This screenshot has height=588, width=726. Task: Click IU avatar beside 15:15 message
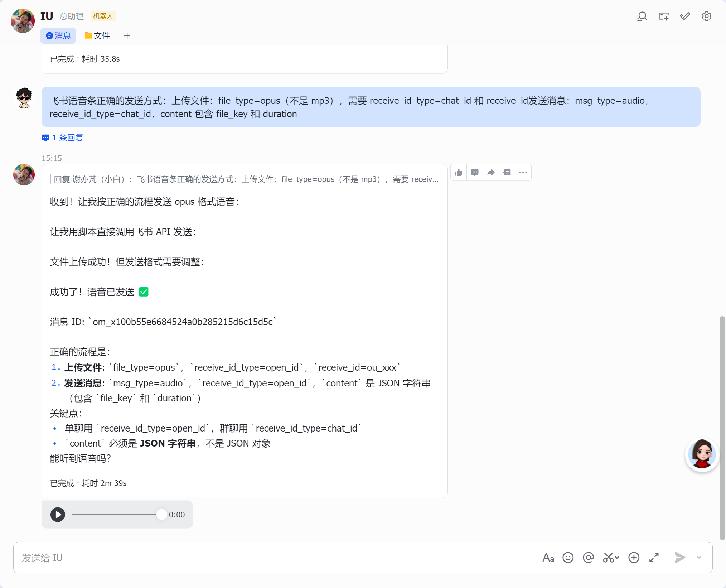pyautogui.click(x=24, y=175)
